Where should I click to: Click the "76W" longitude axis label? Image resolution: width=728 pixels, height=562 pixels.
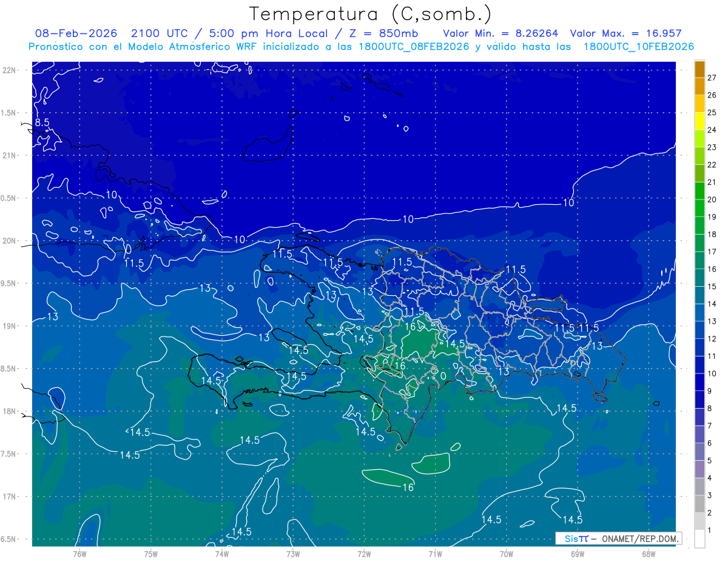(x=79, y=554)
